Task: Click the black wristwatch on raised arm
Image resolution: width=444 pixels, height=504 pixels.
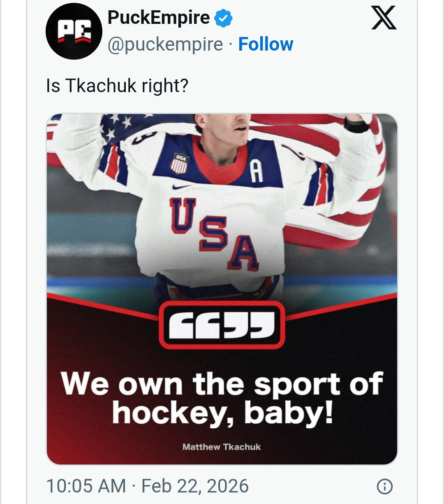Action: point(356,124)
